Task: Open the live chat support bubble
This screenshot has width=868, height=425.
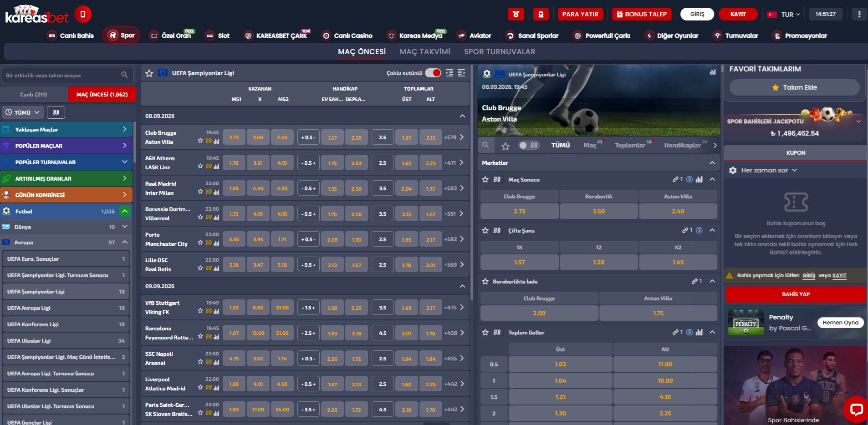Action: [856, 410]
